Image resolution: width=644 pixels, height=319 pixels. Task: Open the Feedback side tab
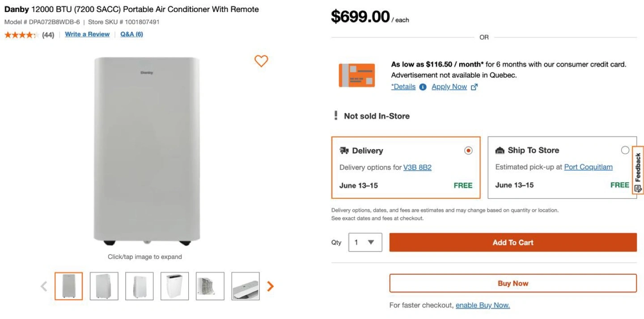pos(638,170)
